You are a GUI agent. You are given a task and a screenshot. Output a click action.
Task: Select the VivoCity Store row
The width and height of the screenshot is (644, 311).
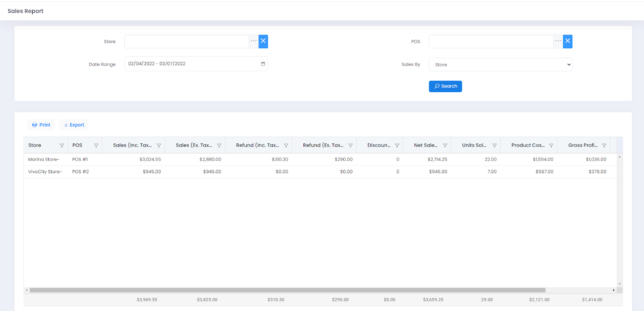[45, 172]
